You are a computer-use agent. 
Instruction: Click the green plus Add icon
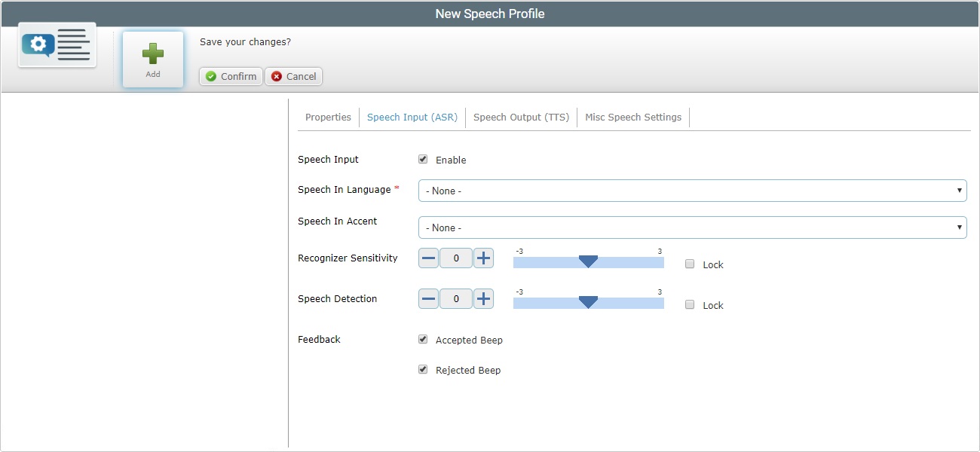[152, 53]
